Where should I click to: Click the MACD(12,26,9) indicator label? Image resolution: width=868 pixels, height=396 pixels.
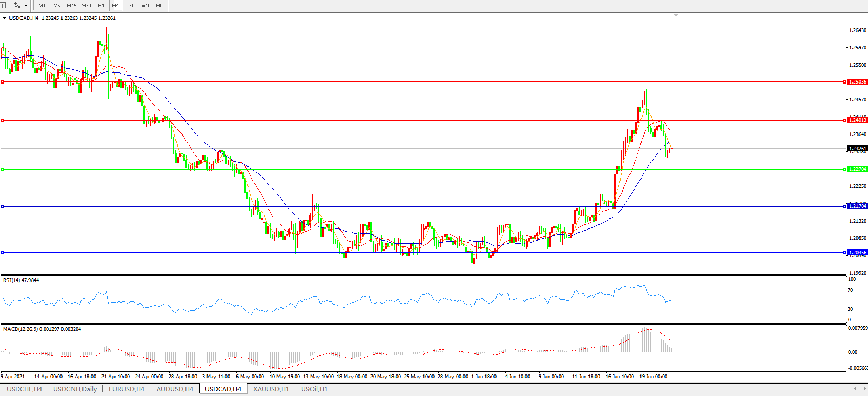tap(42, 329)
